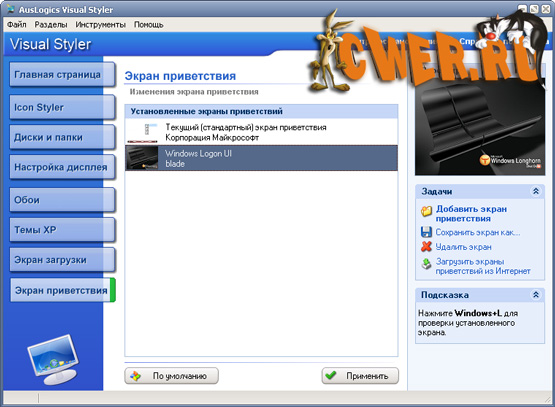Viewport: 555px width, 407px height.
Task: Open Экран загрузки section
Action: 62,260
